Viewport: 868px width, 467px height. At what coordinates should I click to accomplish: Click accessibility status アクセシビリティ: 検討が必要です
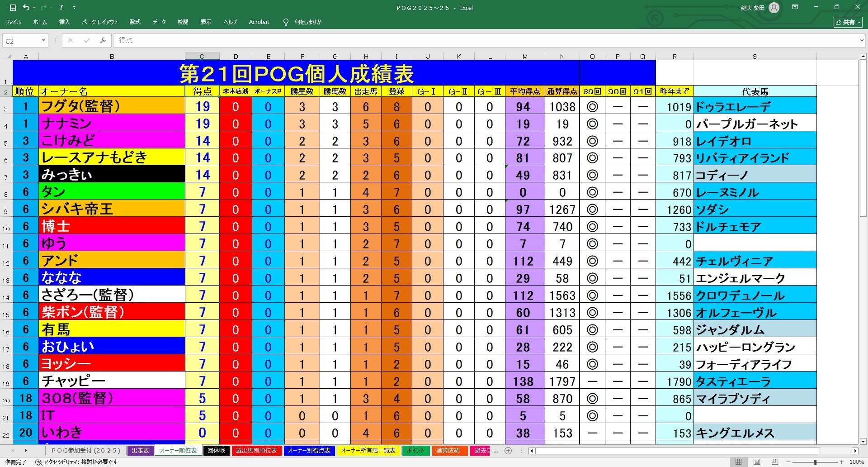(x=77, y=462)
